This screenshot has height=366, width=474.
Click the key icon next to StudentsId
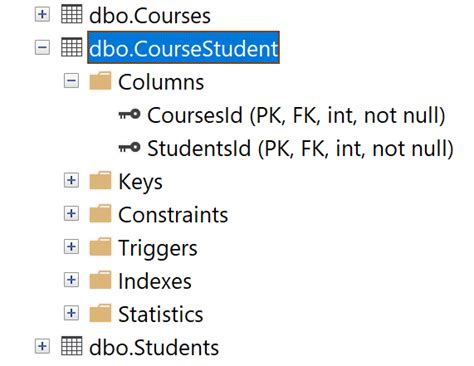(x=129, y=147)
